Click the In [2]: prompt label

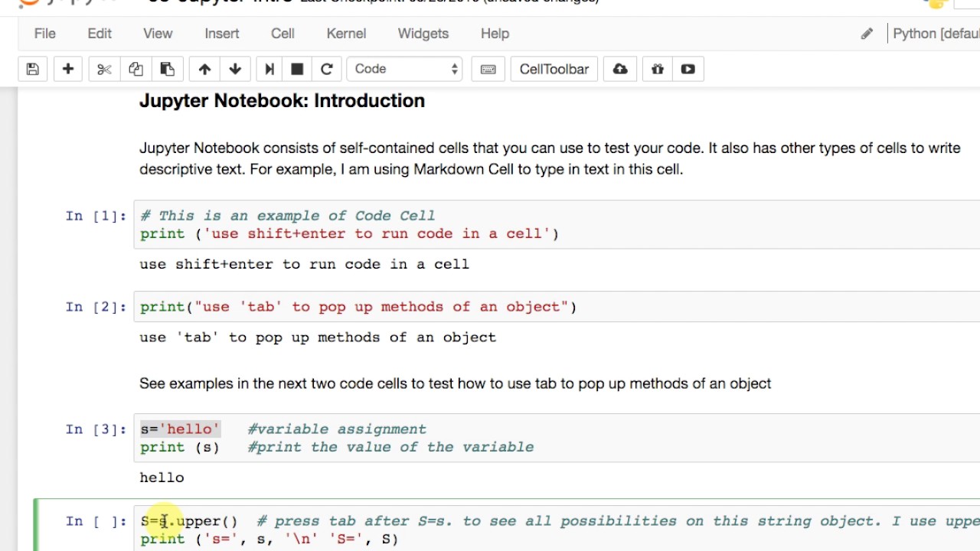tap(96, 307)
